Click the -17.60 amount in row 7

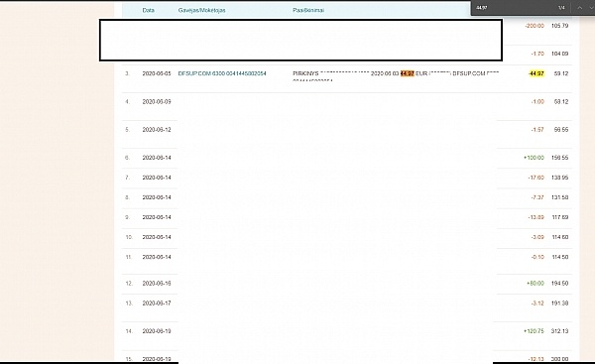click(x=535, y=178)
